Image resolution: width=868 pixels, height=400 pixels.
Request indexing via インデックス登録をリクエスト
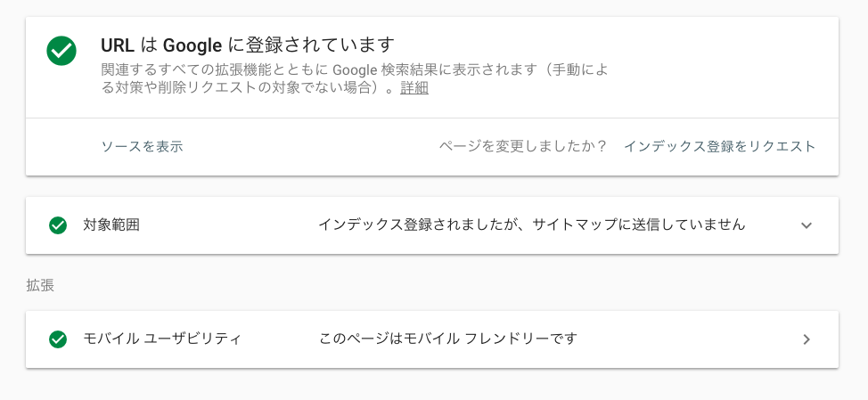(x=720, y=147)
